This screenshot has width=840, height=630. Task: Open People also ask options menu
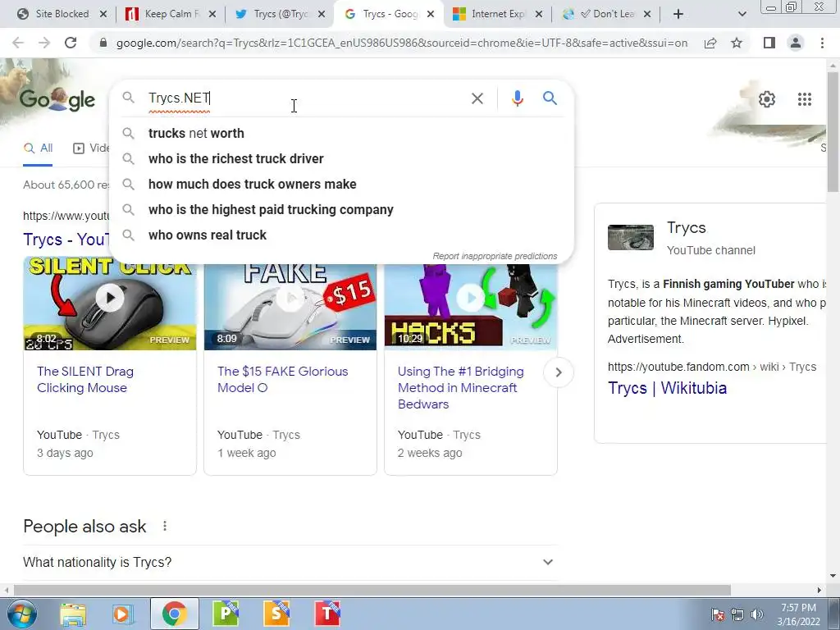(165, 526)
